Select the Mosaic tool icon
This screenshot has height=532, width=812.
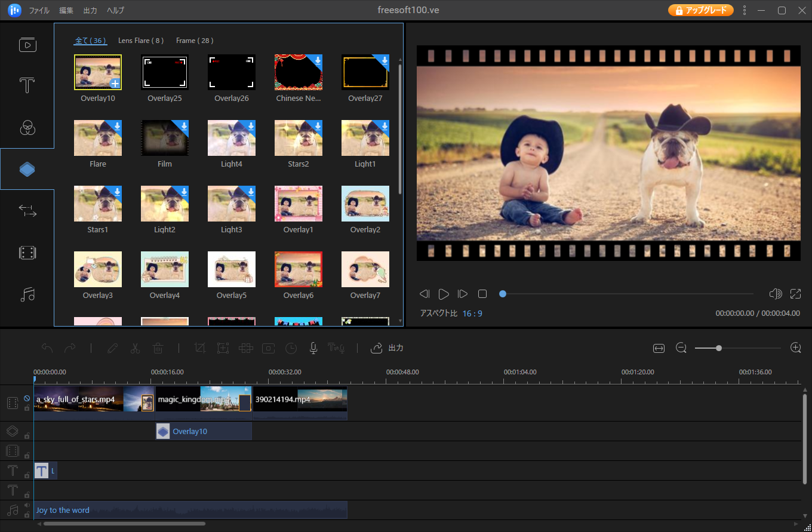click(x=245, y=348)
